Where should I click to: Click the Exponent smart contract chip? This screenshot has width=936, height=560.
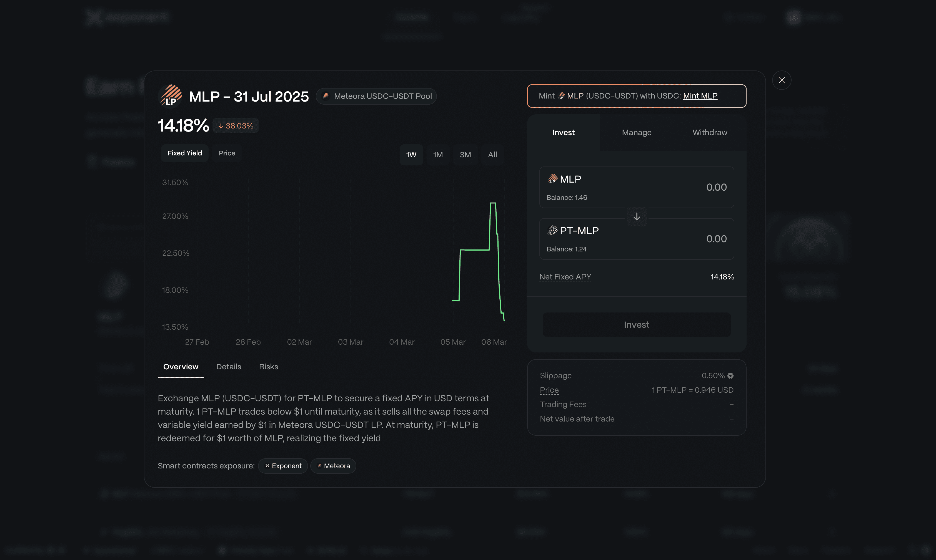tap(283, 466)
